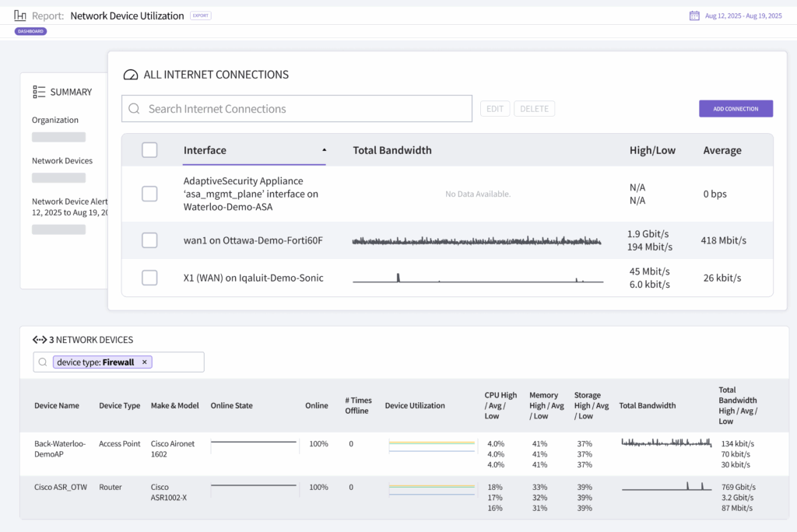
Task: Click the Add Connection button
Action: (736, 109)
